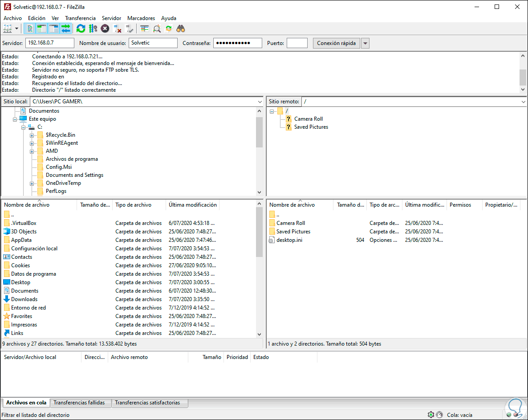Select the Links folder icon
Viewport: 528px width, 420px height.
[x=7, y=333]
